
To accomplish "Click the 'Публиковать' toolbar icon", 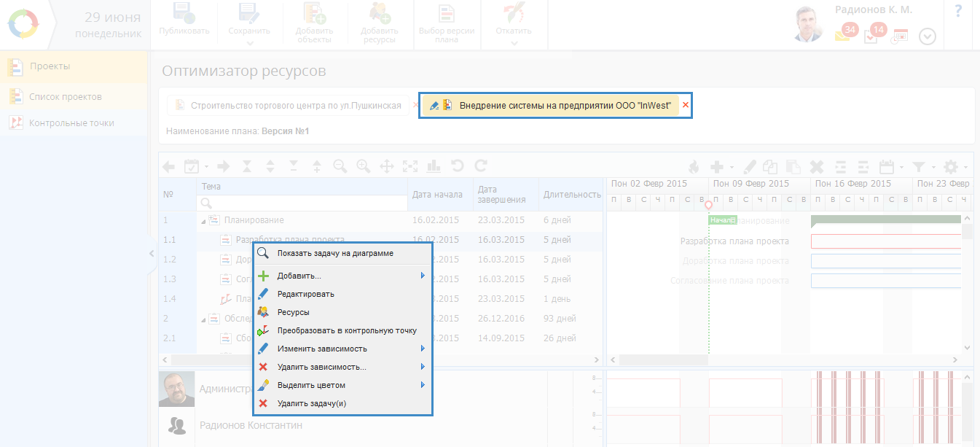I will click(184, 20).
